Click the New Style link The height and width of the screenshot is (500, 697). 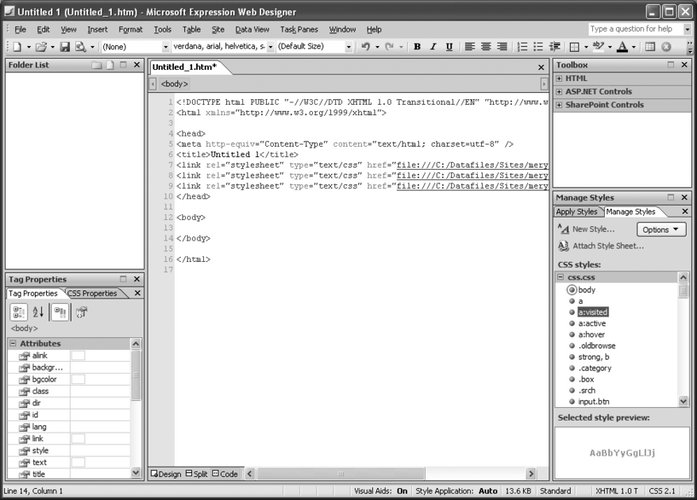click(x=593, y=230)
